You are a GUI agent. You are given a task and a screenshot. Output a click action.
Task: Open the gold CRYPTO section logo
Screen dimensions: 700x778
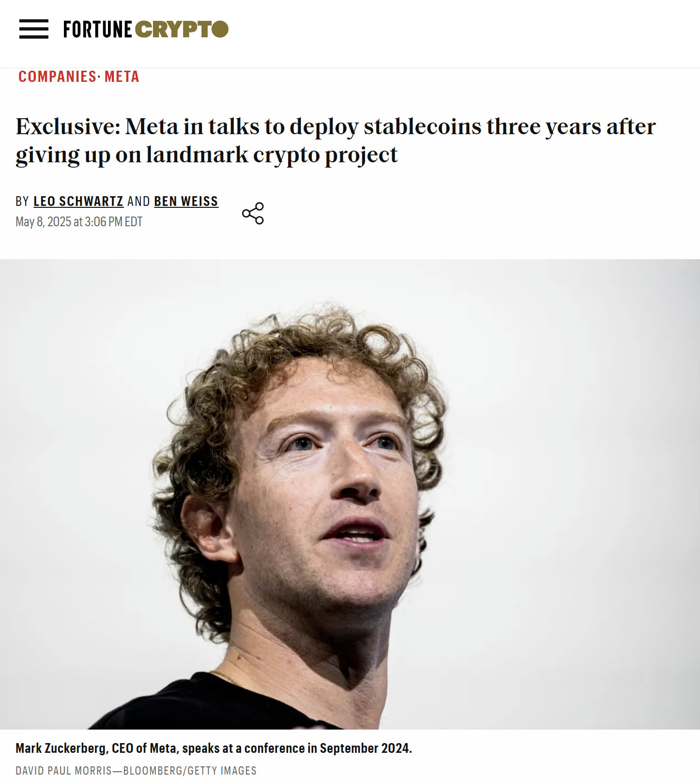click(182, 30)
